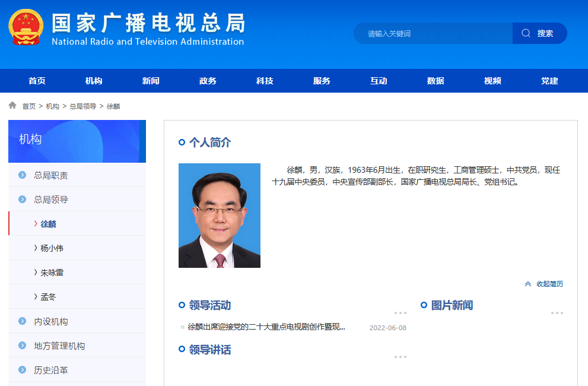Image resolution: width=588 pixels, height=386 pixels.
Task: Click the round arrow icon beside 总局职责
Action: coord(22,175)
